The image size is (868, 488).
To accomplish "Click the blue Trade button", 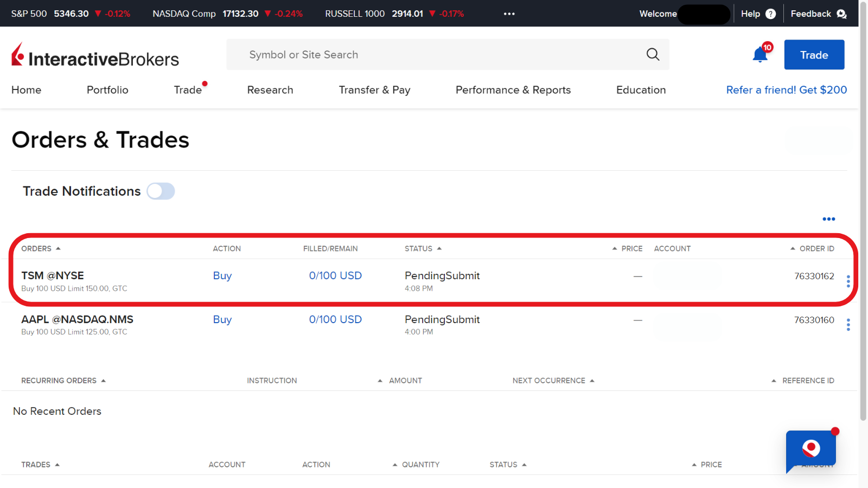I will point(814,55).
